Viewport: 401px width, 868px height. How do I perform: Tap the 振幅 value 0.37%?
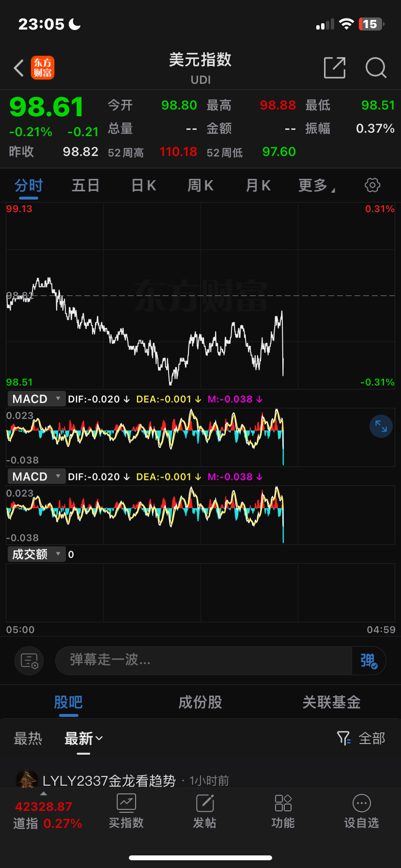[x=375, y=128]
